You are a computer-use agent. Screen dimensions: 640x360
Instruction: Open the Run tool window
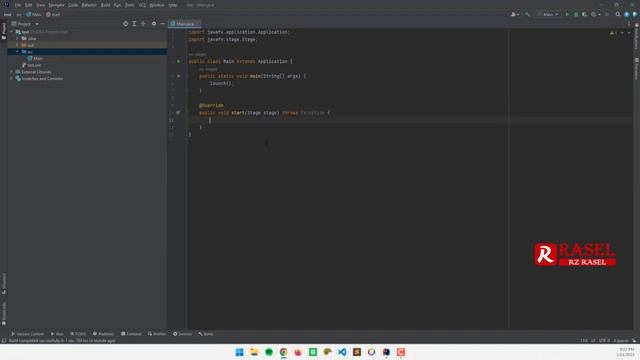[x=57, y=334]
